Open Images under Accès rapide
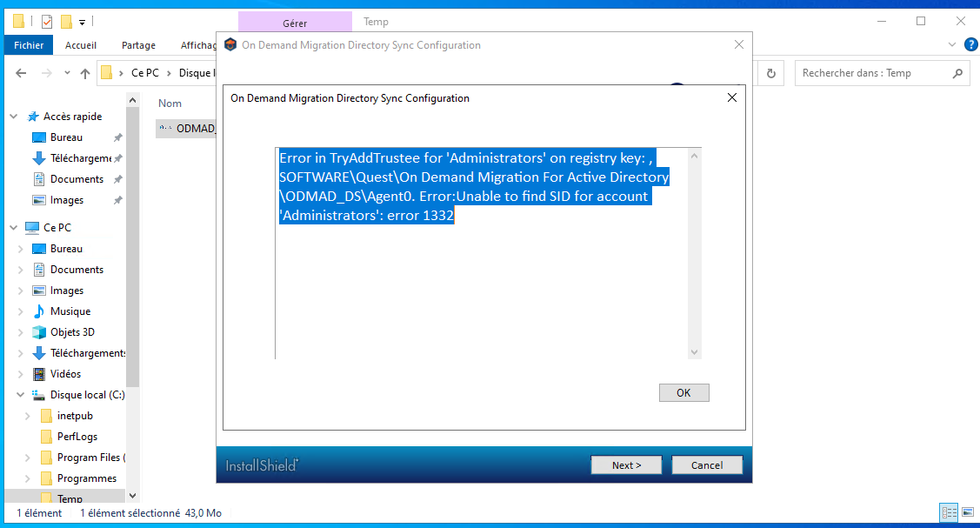This screenshot has height=528, width=980. [67, 200]
